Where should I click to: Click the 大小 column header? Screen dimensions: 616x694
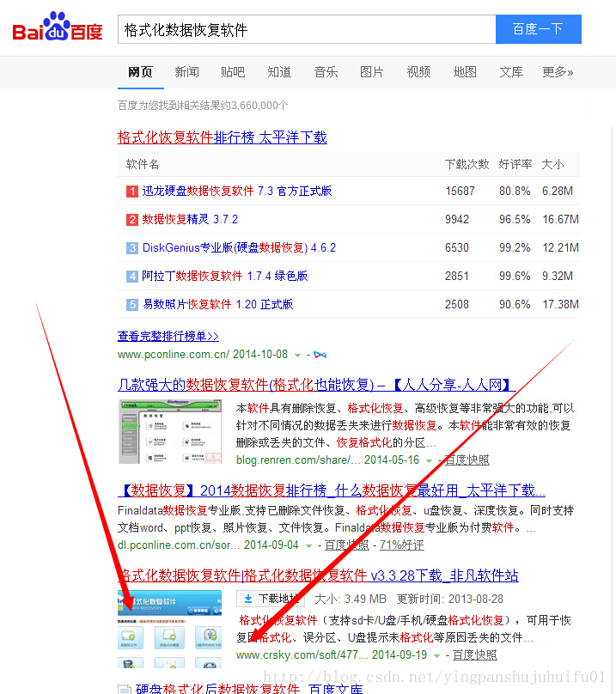click(x=552, y=165)
